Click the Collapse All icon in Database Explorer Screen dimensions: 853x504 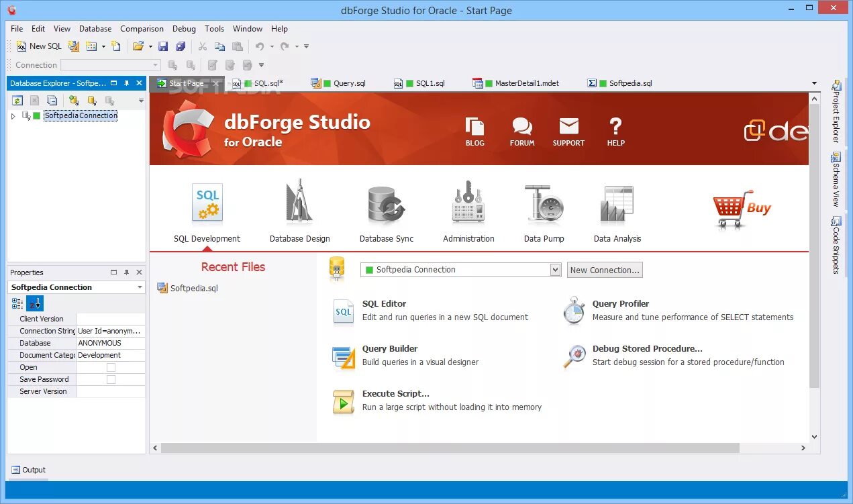pos(52,101)
